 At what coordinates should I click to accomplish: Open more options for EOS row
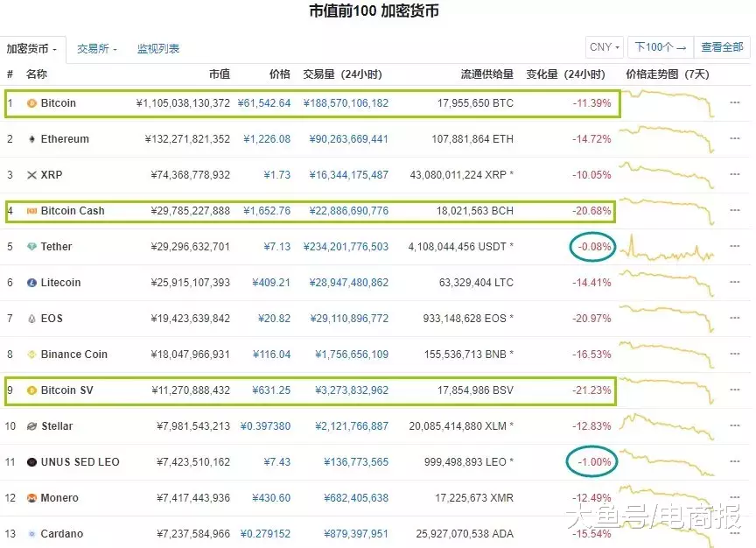pos(735,318)
